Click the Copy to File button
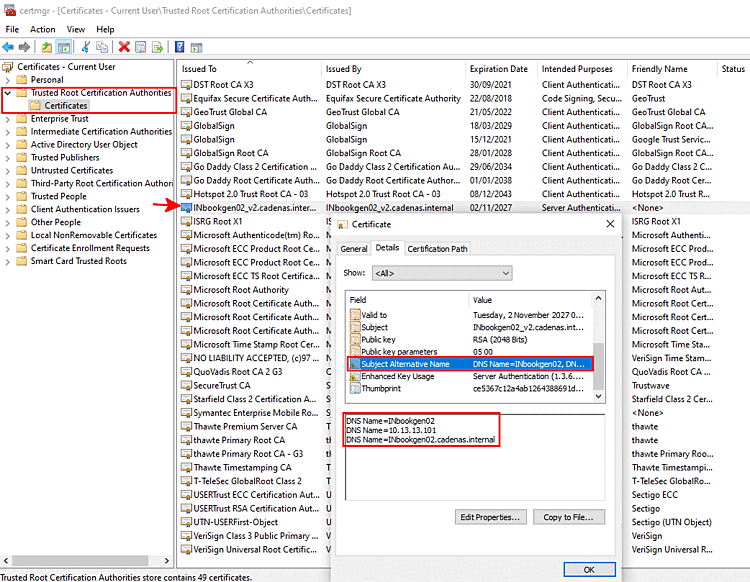 point(569,517)
